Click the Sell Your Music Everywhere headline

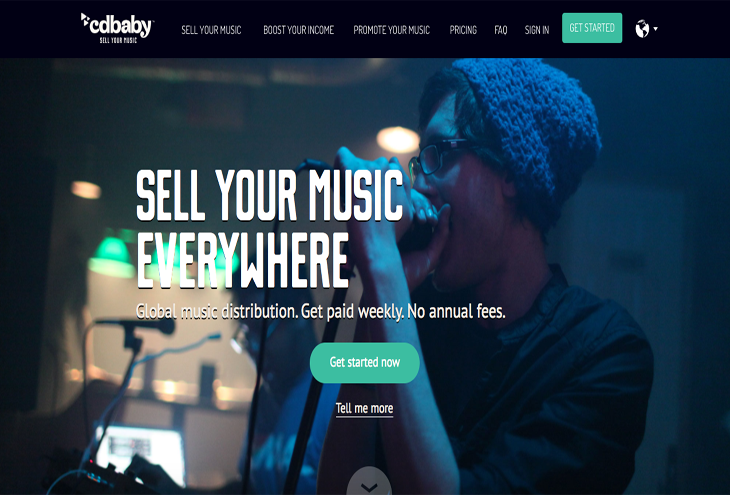pos(270,228)
